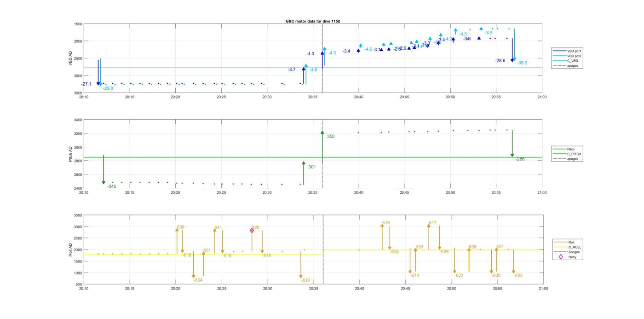Screen dimensions: 644x319
Task: Click the '630' roll data label
Action: click(419, 247)
